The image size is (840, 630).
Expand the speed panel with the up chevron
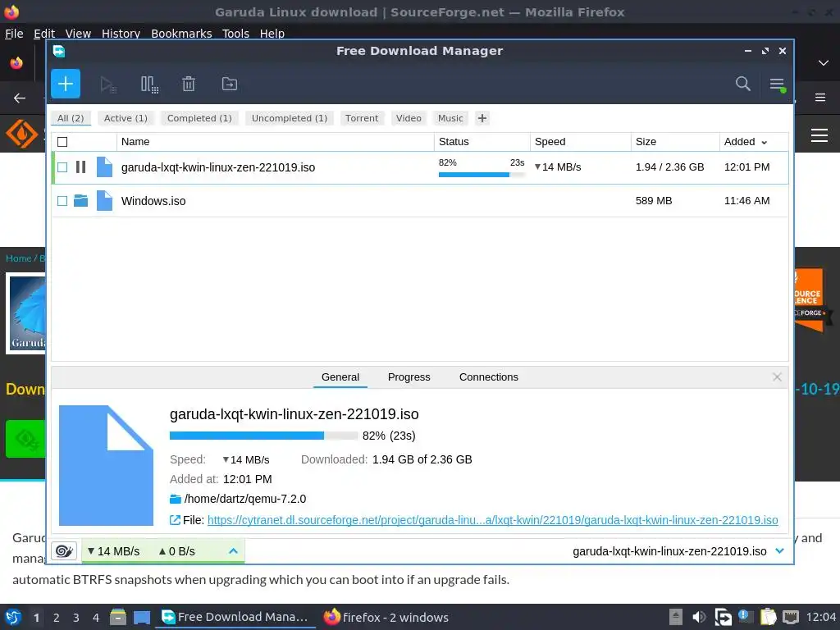coord(233,550)
